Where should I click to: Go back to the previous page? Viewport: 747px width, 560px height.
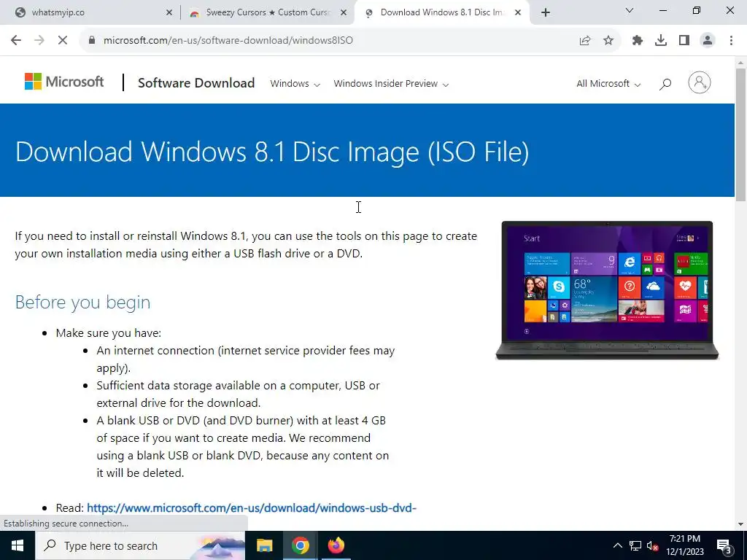click(x=16, y=41)
